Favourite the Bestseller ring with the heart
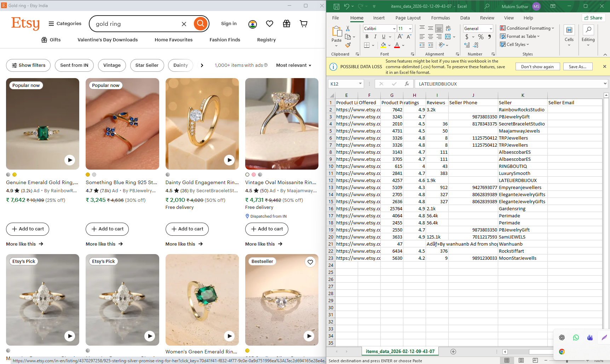This screenshot has width=610, height=364. pyautogui.click(x=310, y=262)
